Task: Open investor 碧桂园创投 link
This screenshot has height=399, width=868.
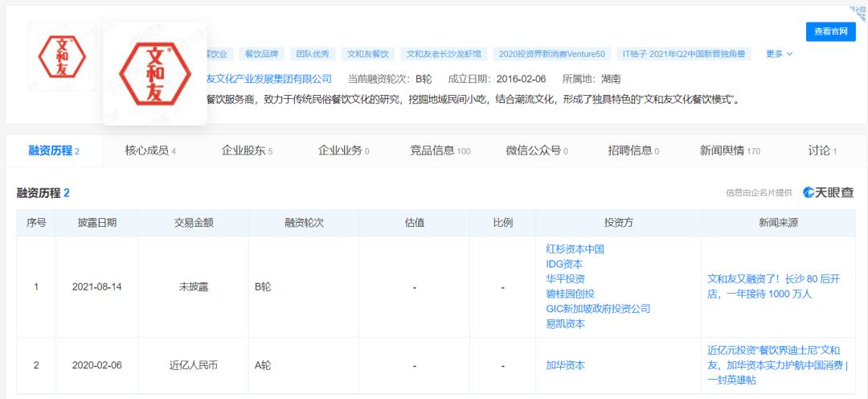Action: click(x=570, y=294)
